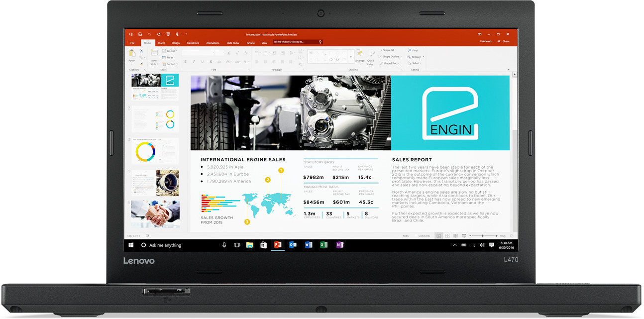This screenshot has width=644, height=319.
Task: Click the Reset slide button
Action: (x=169, y=57)
